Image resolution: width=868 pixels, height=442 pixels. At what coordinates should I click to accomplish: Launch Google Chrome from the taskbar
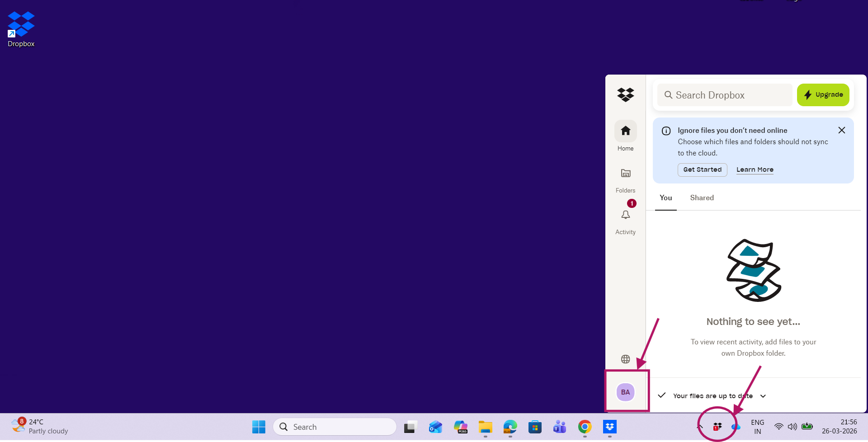pos(584,426)
